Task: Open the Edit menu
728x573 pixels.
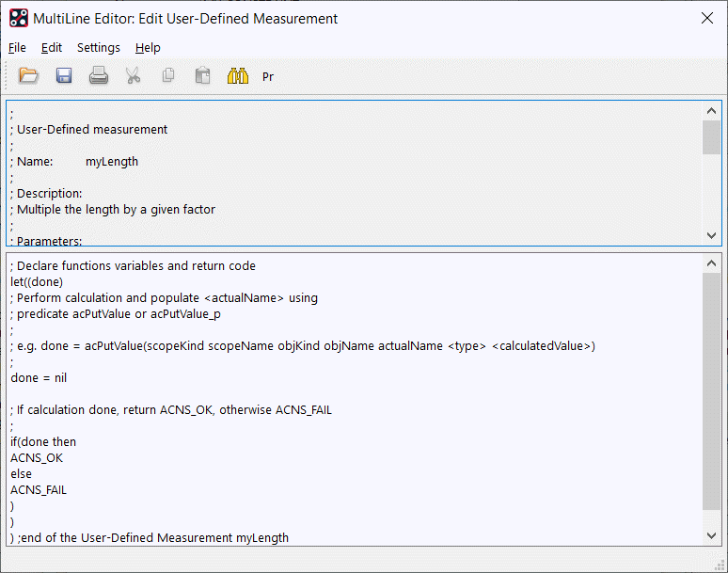Action: 51,47
